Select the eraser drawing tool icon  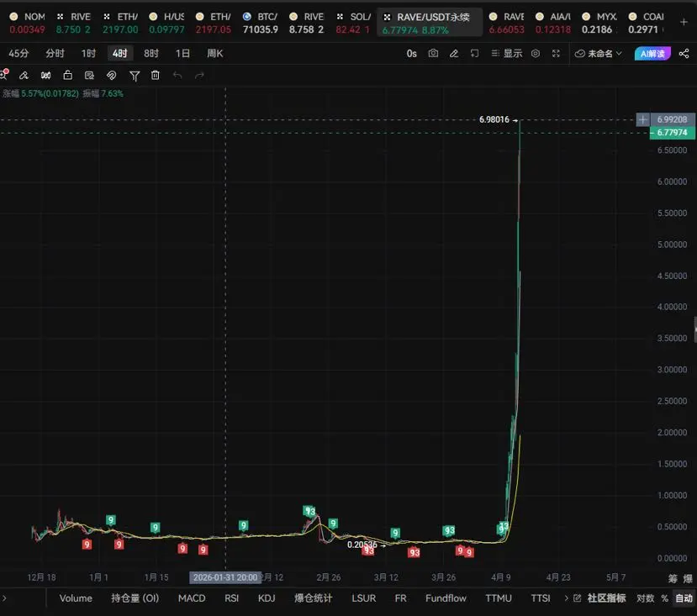tap(24, 75)
